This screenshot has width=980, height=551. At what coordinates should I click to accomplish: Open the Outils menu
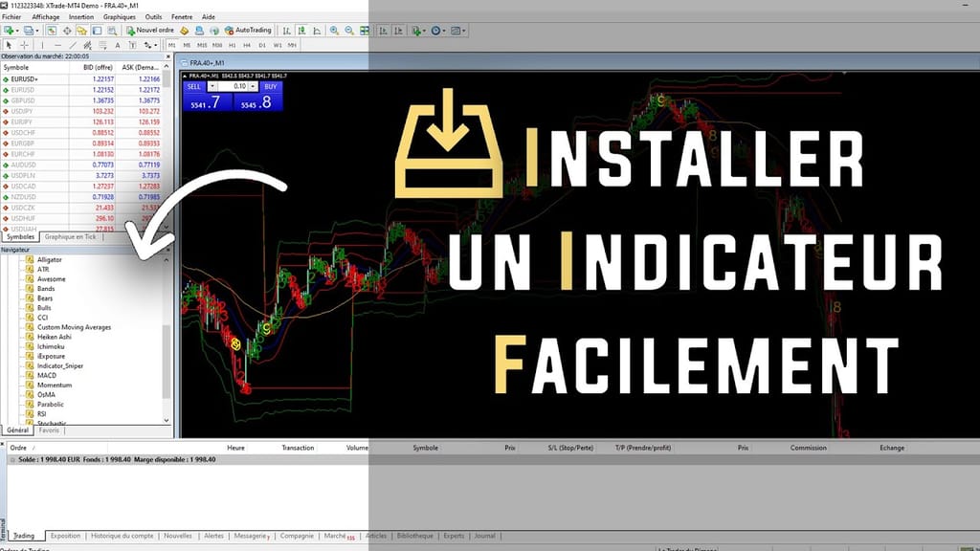pyautogui.click(x=153, y=17)
